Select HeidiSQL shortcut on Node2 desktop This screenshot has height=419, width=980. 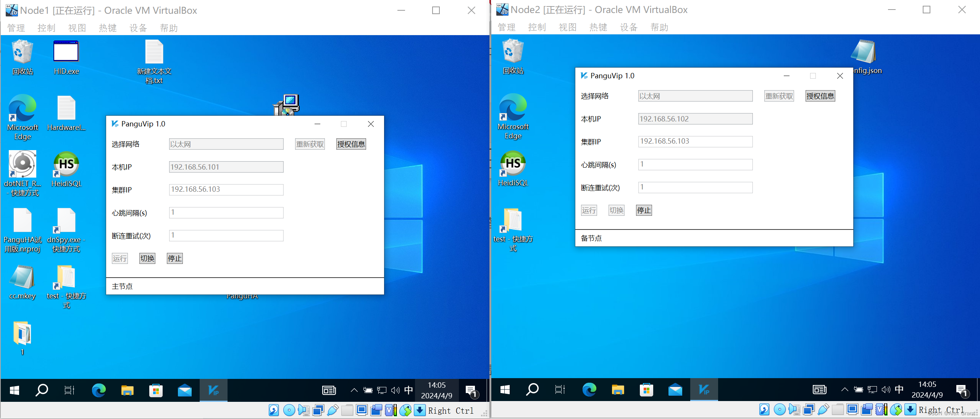[x=513, y=168]
